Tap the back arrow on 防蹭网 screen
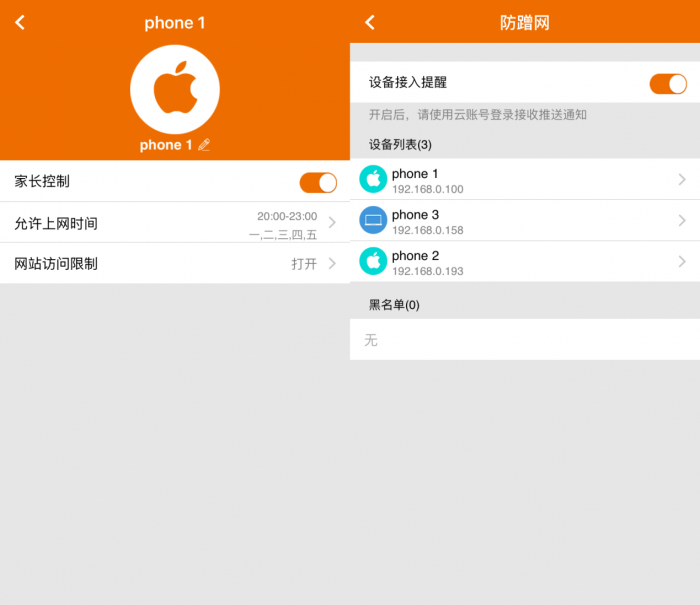Screen dimensions: 700x605 click(x=370, y=22)
